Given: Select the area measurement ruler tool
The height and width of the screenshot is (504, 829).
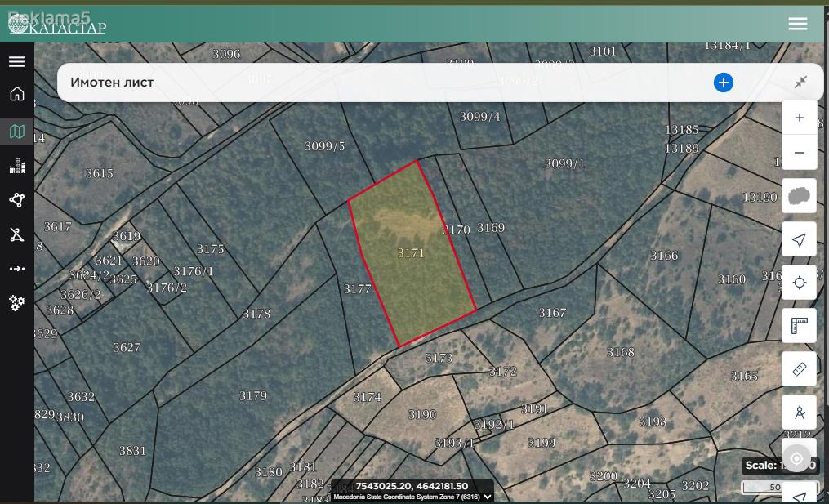Looking at the screenshot, I should pos(799,326).
